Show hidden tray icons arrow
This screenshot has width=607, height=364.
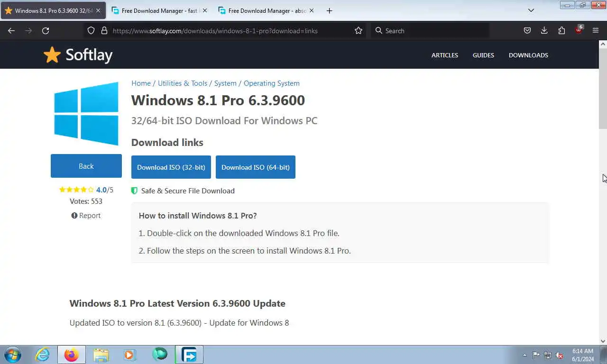click(524, 355)
